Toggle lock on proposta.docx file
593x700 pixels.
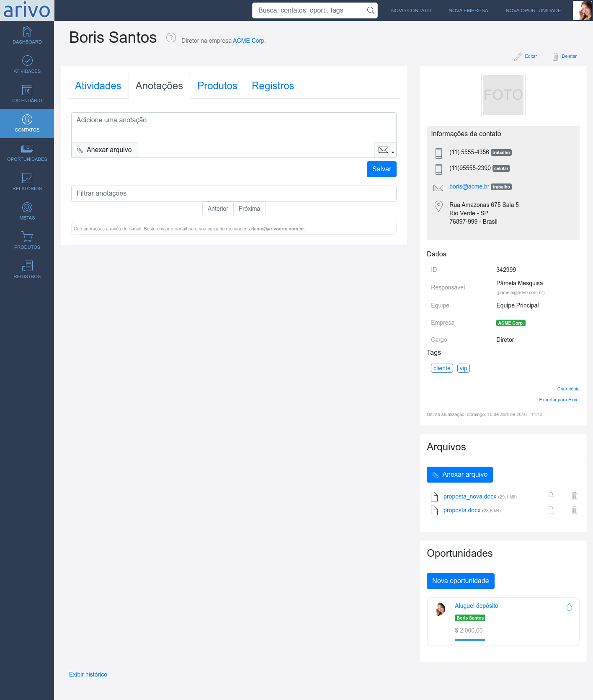pyautogui.click(x=551, y=510)
